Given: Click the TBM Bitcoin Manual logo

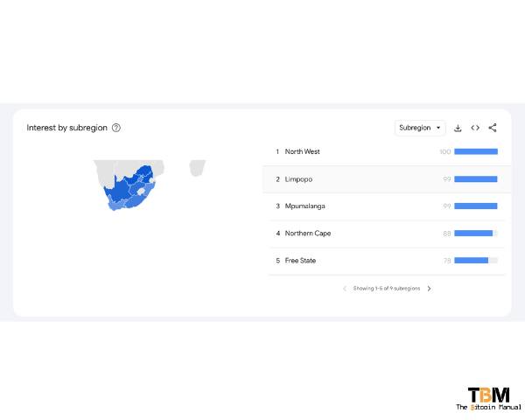Looking at the screenshot, I should coord(488,399).
